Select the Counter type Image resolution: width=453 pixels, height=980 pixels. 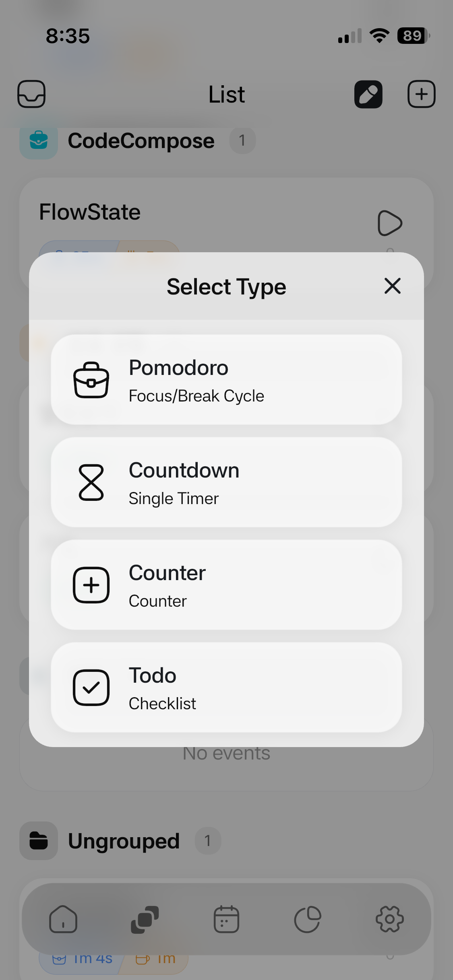[x=226, y=585]
